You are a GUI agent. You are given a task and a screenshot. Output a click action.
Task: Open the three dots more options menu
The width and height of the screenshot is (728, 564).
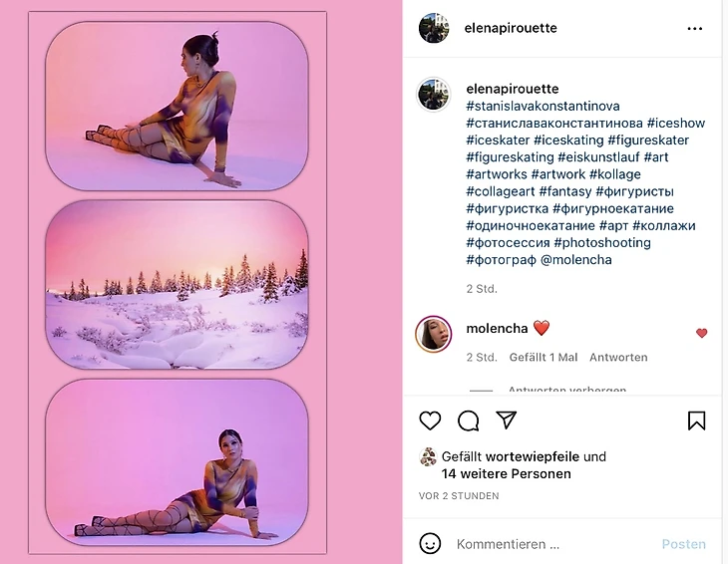695,29
